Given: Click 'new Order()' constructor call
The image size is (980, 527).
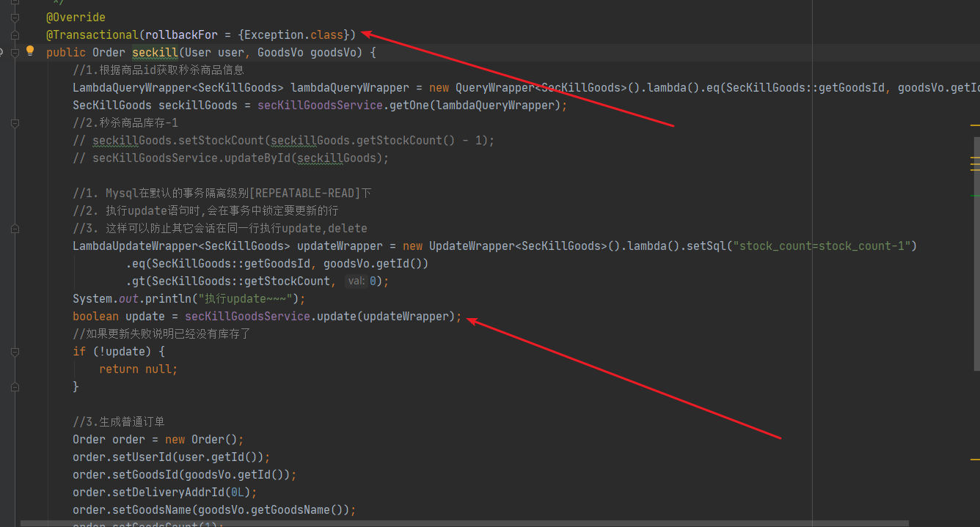Looking at the screenshot, I should pos(201,440).
